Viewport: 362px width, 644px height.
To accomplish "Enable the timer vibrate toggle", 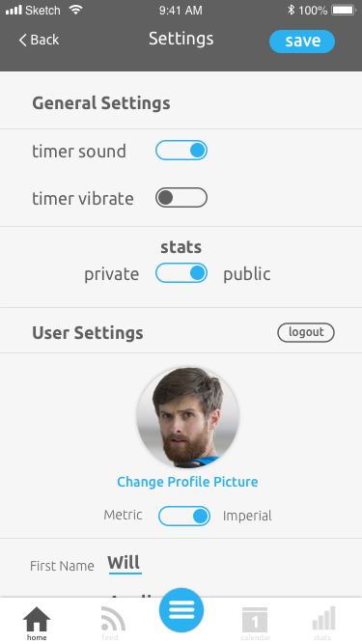I will (x=181, y=198).
